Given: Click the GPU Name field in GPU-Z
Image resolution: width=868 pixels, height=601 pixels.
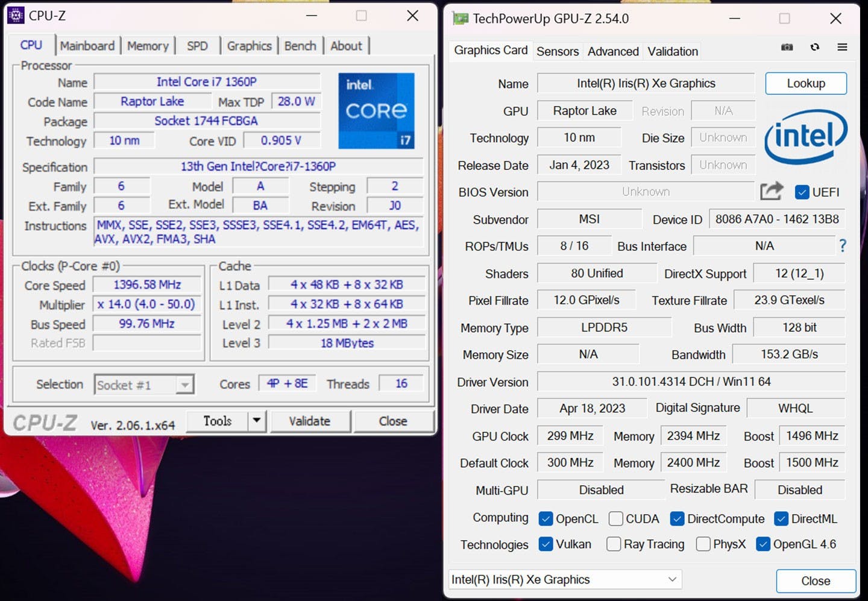Looking at the screenshot, I should pyautogui.click(x=646, y=83).
